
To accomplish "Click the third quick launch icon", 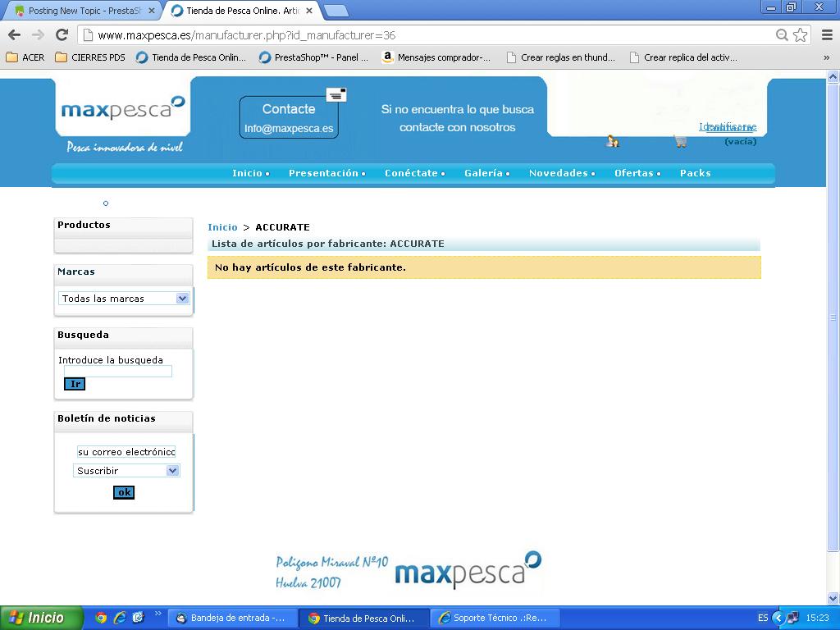I will coord(138,618).
